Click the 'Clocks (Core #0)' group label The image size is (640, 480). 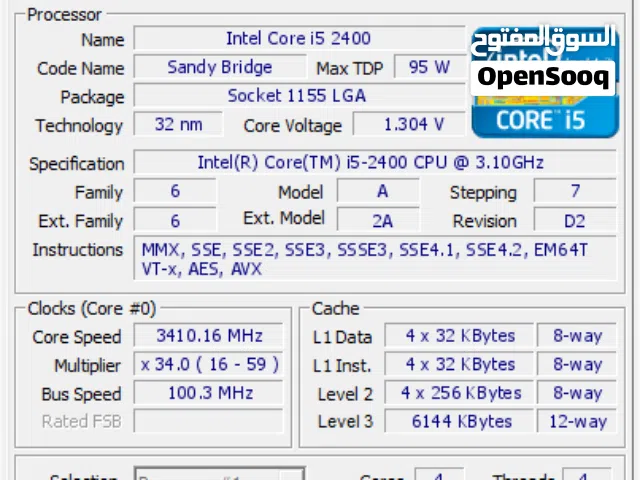pos(92,309)
